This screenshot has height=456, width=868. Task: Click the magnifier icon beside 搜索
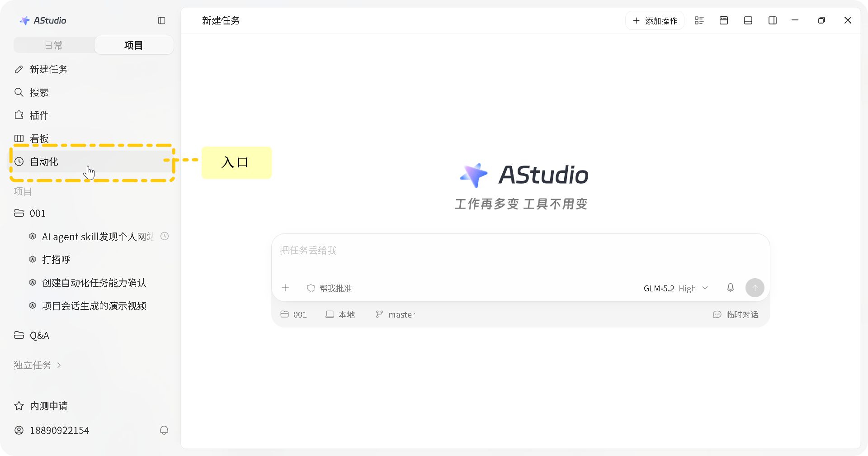[x=19, y=92]
